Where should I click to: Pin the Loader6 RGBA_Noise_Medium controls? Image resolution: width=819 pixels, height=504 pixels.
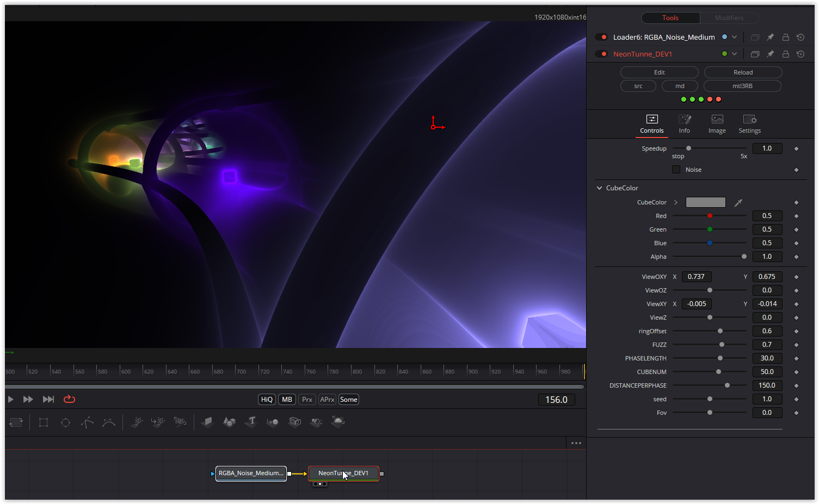click(x=770, y=38)
